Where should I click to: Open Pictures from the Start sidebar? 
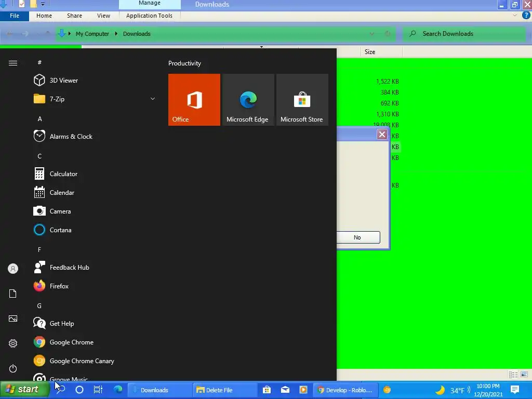13,318
